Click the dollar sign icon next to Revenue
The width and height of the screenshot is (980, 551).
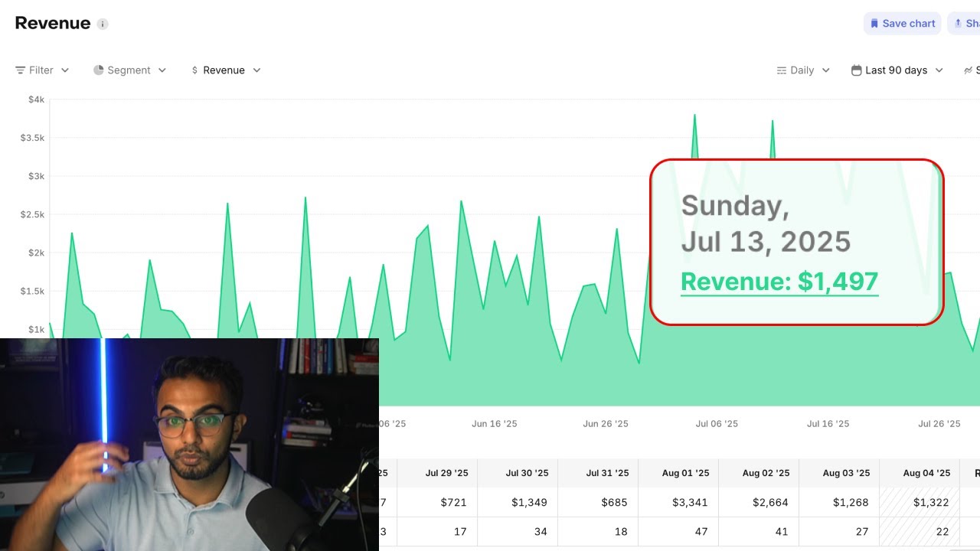(x=195, y=70)
